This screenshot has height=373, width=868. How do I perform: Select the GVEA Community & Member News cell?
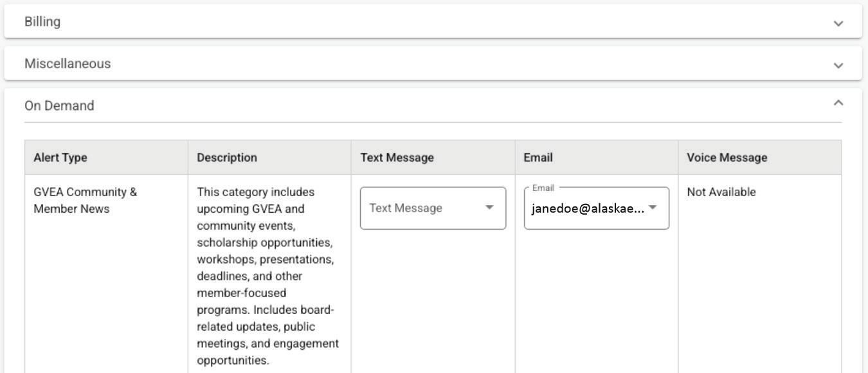coord(85,200)
